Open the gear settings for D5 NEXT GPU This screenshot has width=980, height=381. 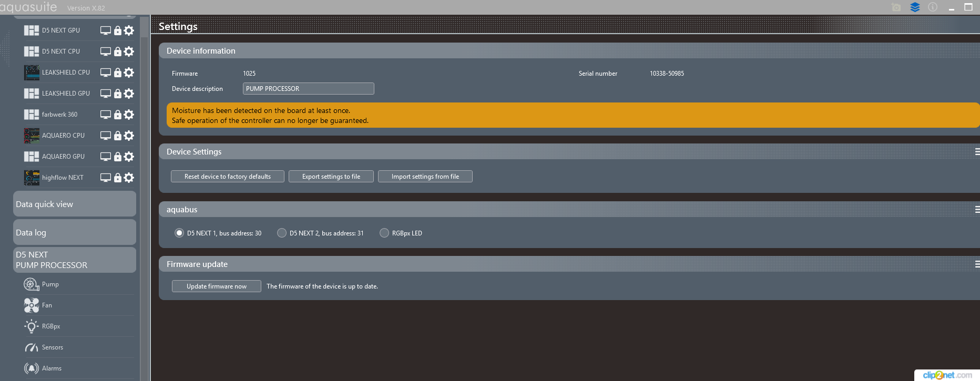click(x=129, y=30)
